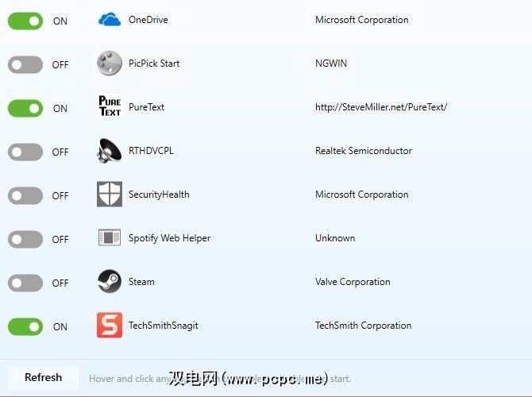
Task: Disable TechSmithSnagit startup toggle
Action: tap(25, 326)
